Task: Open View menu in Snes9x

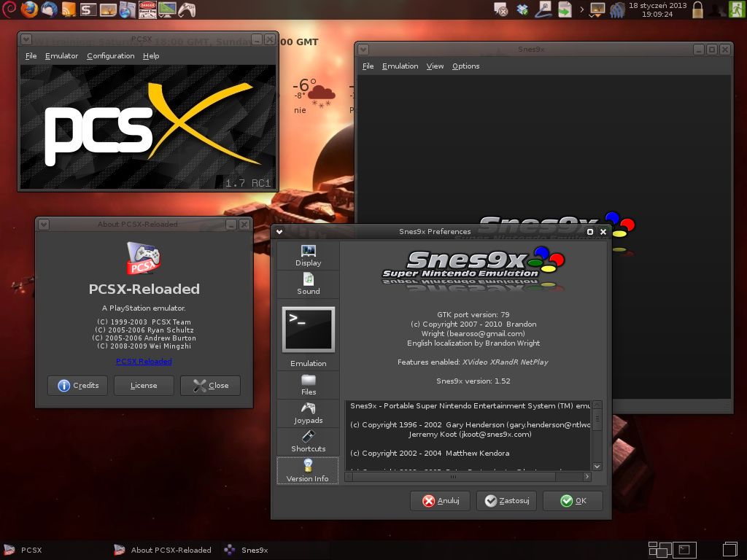Action: tap(435, 66)
